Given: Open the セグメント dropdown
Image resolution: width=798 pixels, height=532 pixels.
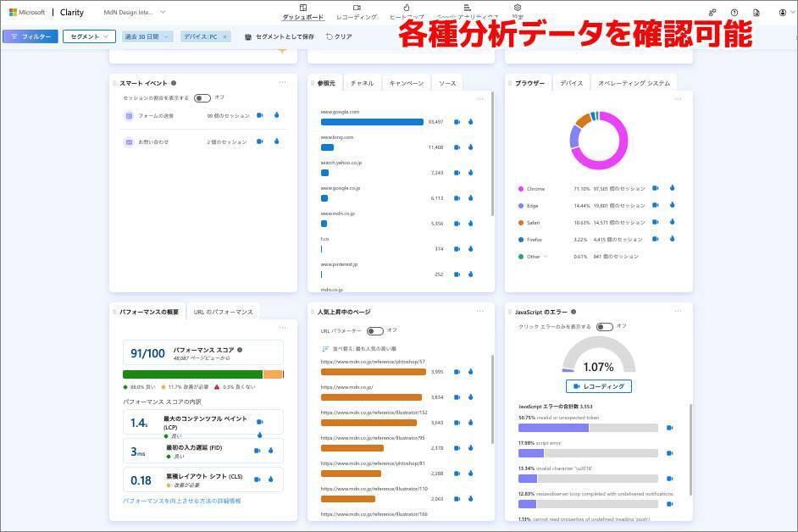Looking at the screenshot, I should [x=88, y=36].
